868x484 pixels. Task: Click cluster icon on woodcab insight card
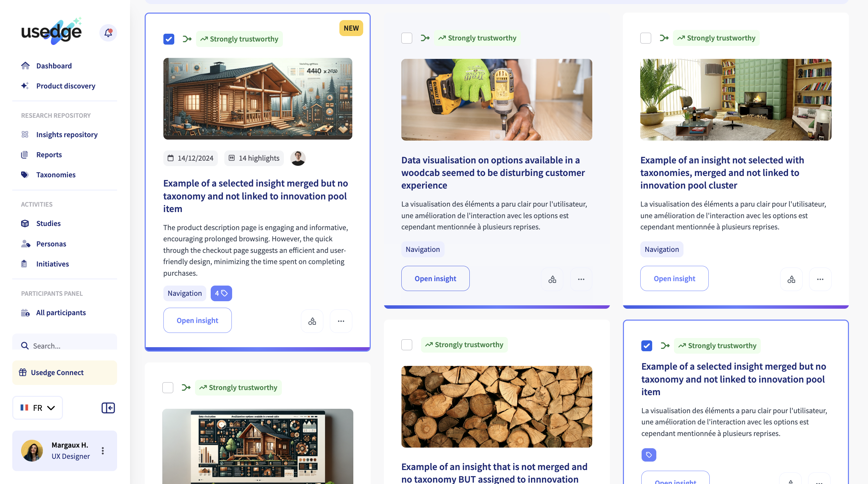552,279
